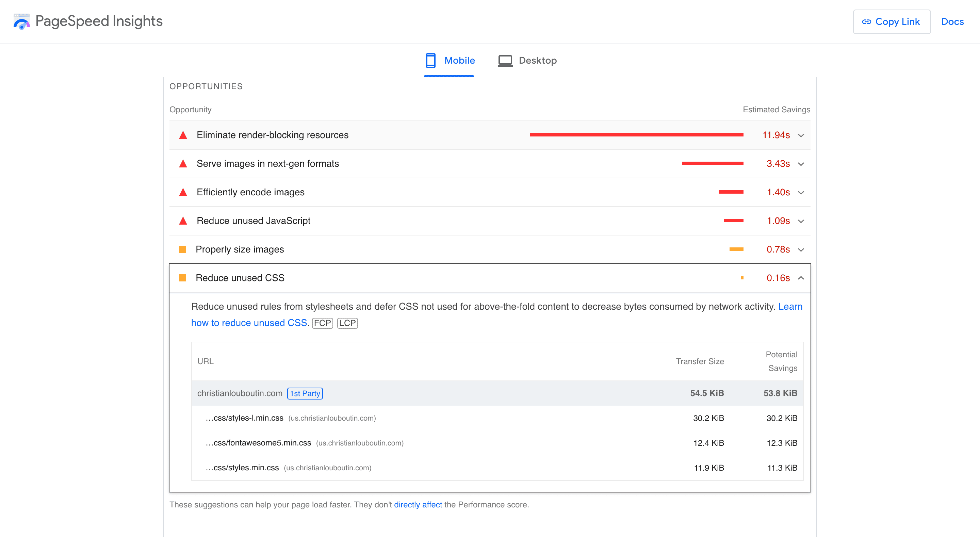Click the Copy Link chain icon
The width and height of the screenshot is (980, 537).
[x=867, y=22]
